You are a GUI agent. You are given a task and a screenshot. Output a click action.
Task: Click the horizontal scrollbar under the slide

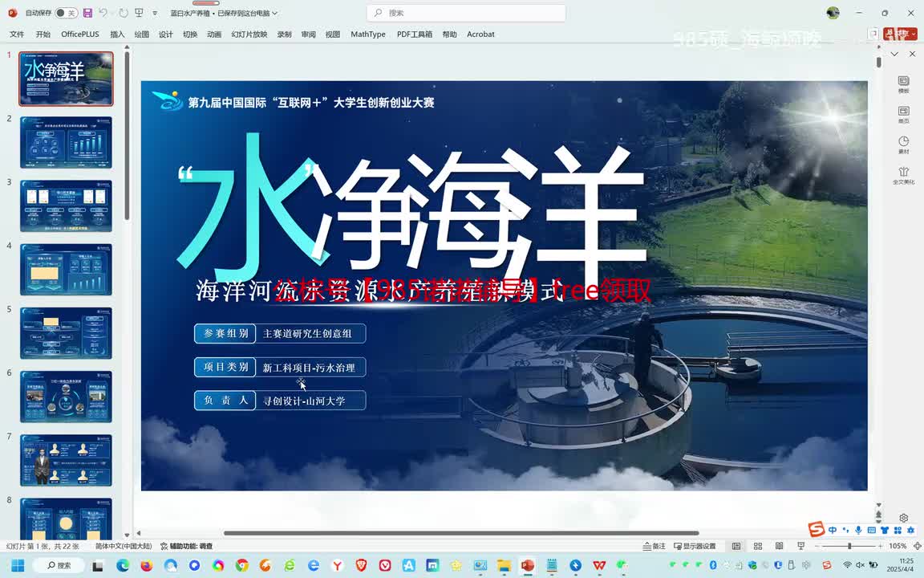(461, 533)
